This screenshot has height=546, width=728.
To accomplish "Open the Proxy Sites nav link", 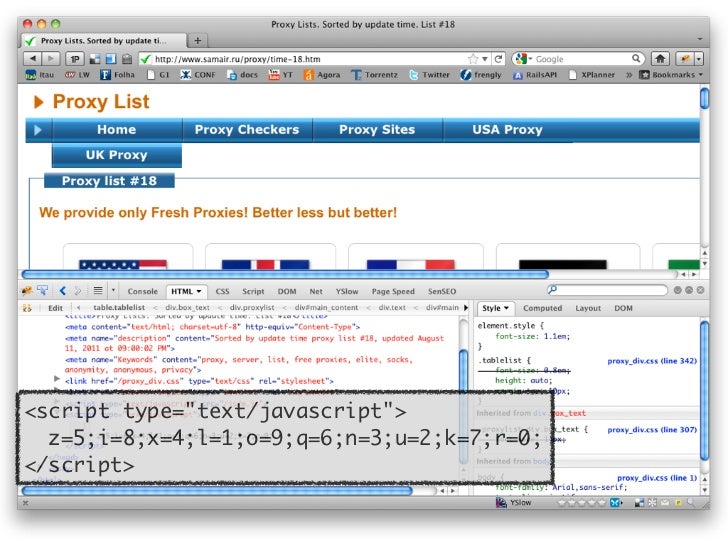I will tap(377, 130).
